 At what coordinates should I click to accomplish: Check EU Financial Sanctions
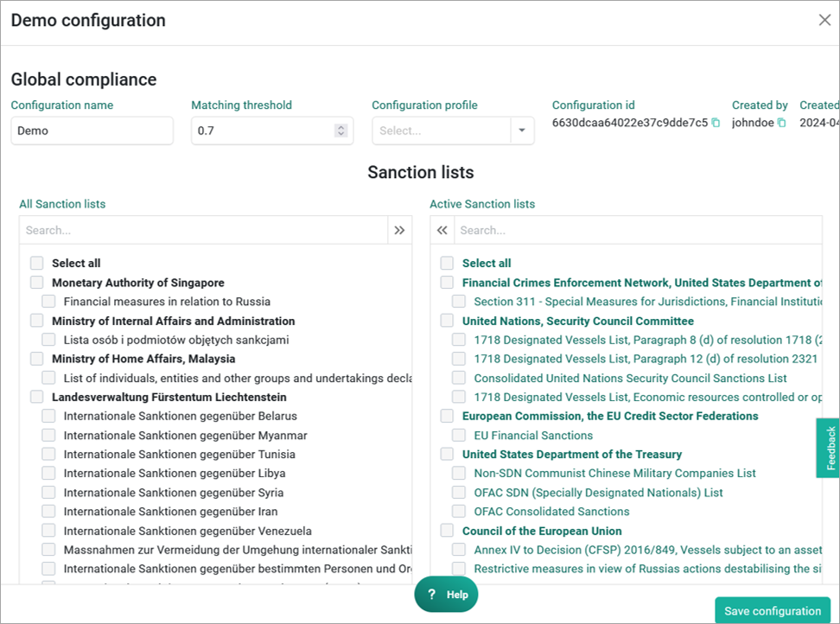459,435
